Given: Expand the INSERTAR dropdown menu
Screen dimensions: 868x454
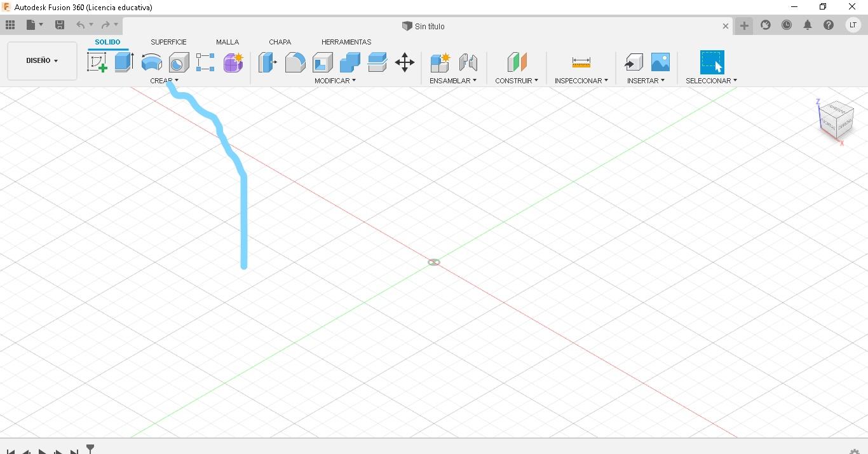Looking at the screenshot, I should [646, 81].
